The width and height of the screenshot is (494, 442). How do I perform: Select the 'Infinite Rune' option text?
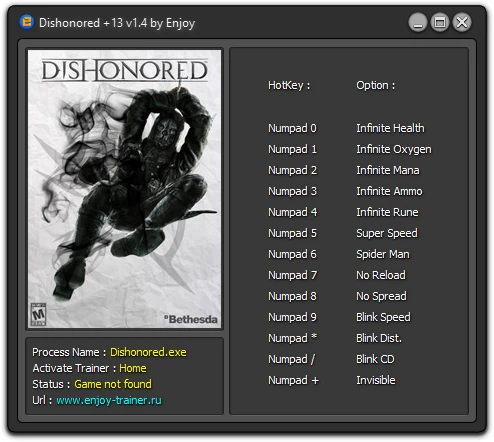tap(387, 212)
